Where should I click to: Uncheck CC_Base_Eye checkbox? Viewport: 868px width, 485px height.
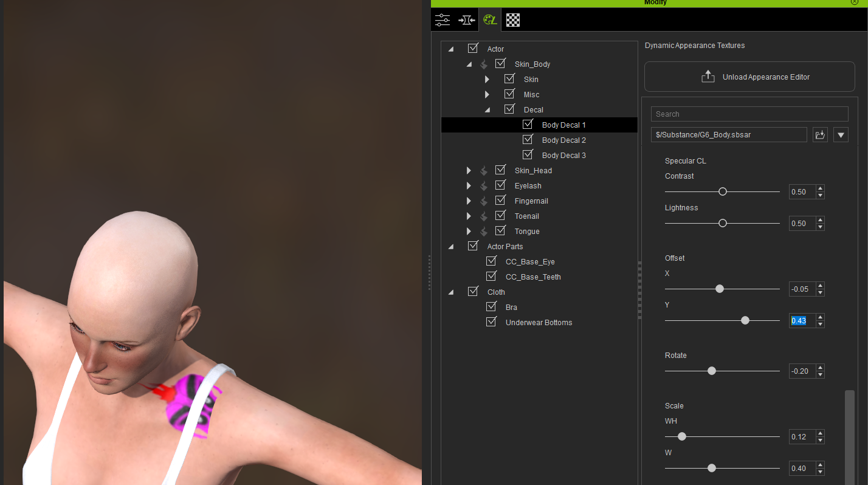click(491, 261)
